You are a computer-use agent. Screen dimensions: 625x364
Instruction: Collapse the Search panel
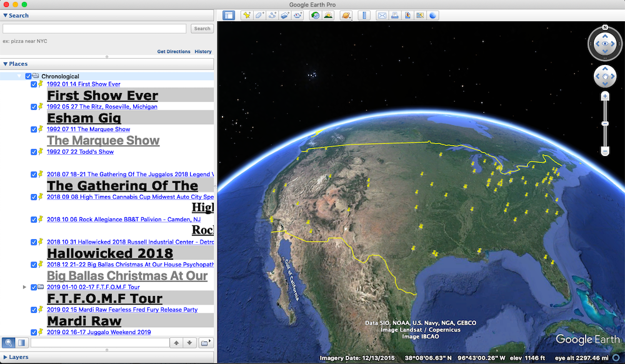point(5,16)
